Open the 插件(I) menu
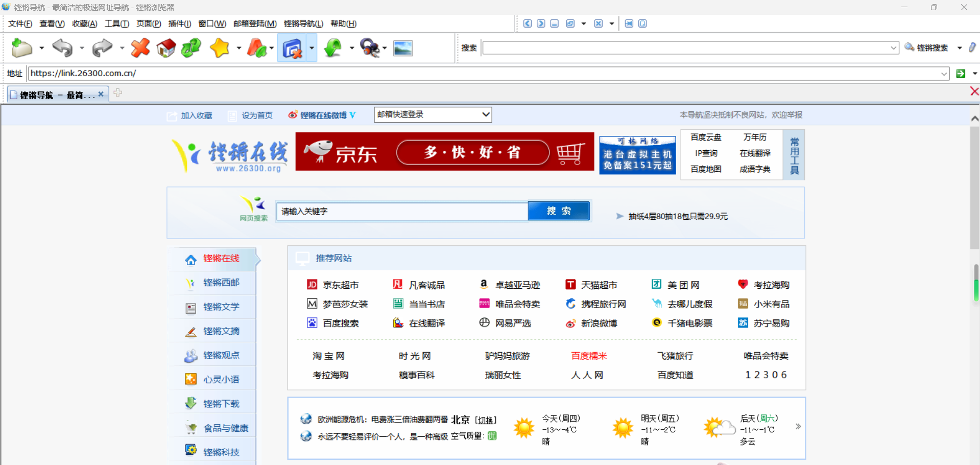This screenshot has height=465, width=980. 180,24
